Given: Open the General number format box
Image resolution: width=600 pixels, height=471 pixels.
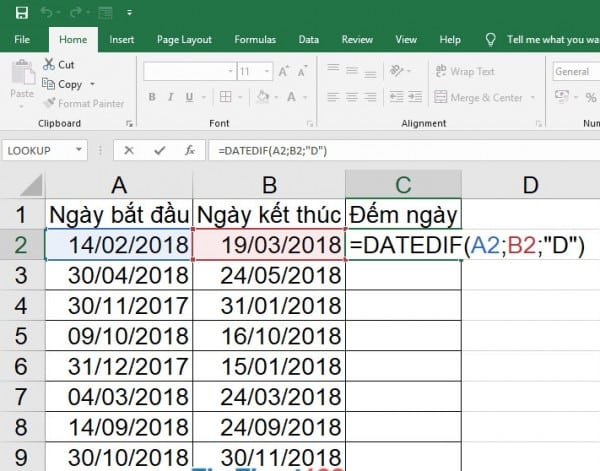Looking at the screenshot, I should (x=576, y=72).
